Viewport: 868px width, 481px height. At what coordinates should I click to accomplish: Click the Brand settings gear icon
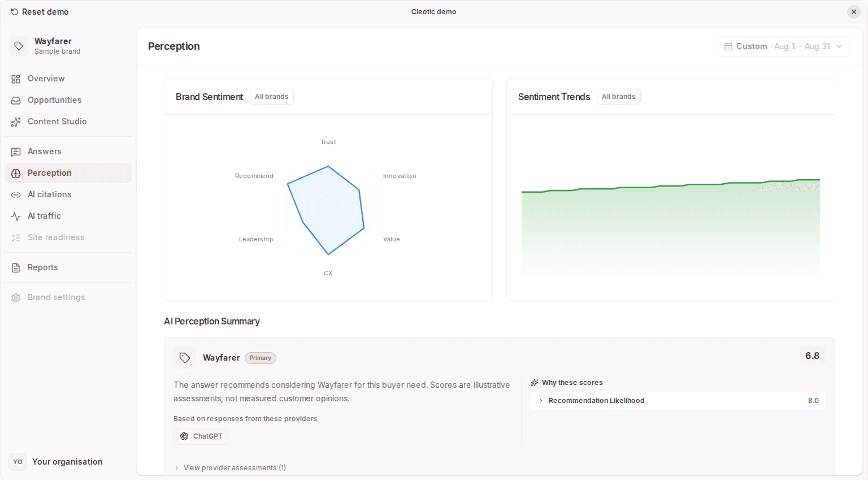(x=16, y=298)
